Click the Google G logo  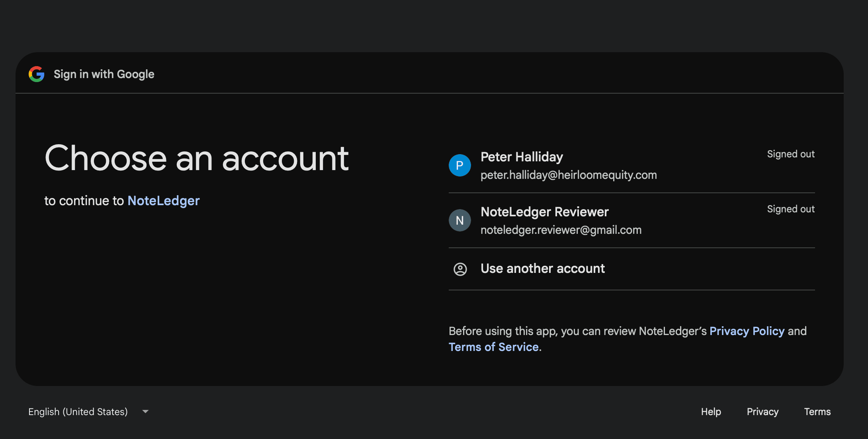37,74
